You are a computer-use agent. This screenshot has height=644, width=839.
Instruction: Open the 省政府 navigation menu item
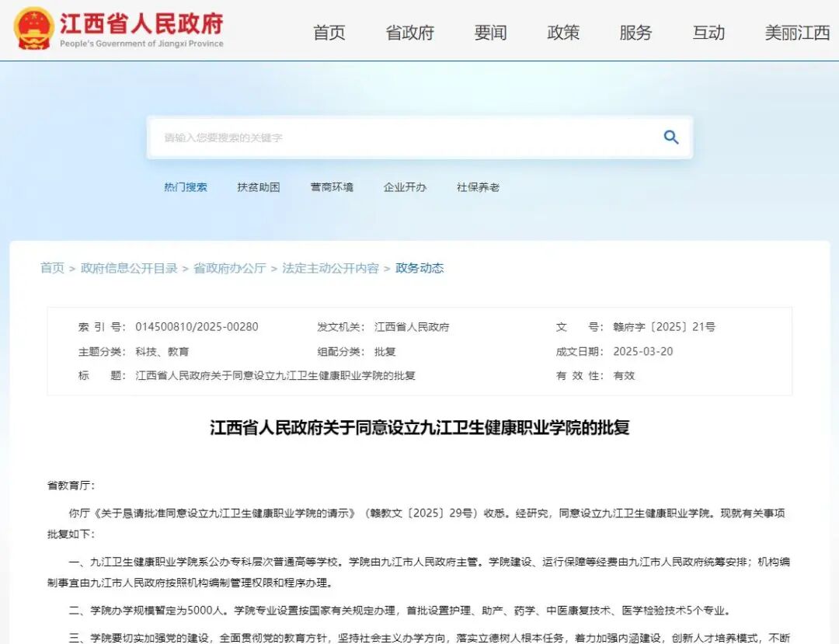click(410, 33)
